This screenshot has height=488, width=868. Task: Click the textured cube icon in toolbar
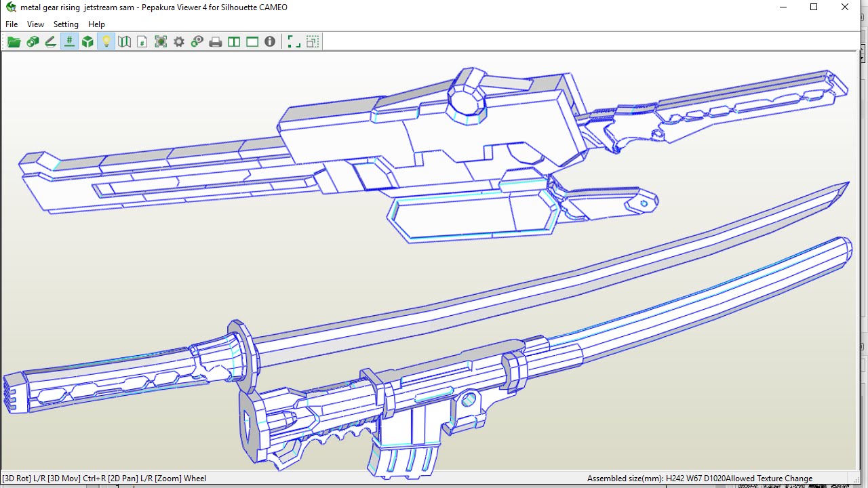(x=33, y=42)
